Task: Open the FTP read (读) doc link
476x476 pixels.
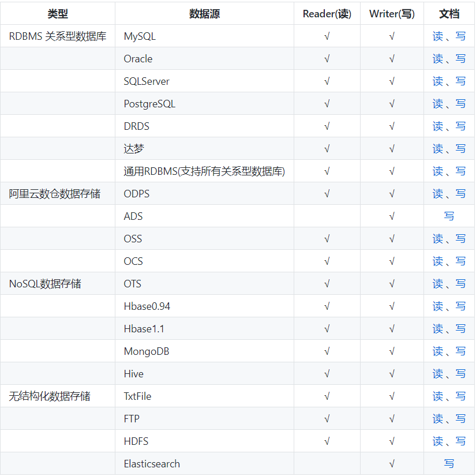Action: pyautogui.click(x=437, y=419)
